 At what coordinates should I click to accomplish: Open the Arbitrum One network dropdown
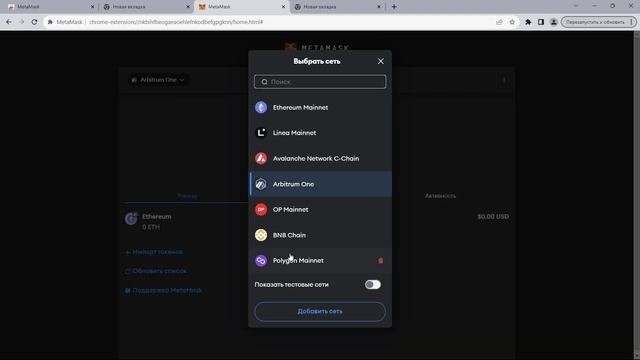158,80
